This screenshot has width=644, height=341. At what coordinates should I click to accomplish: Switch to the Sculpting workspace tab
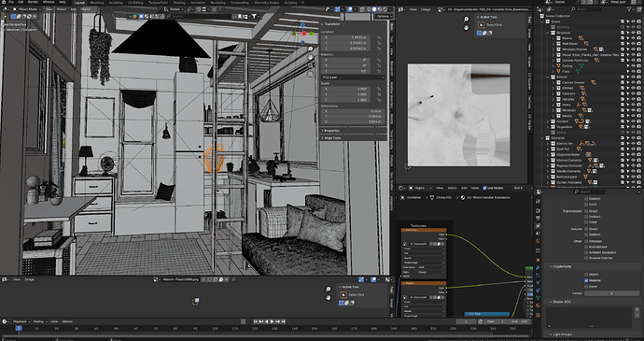point(116,3)
